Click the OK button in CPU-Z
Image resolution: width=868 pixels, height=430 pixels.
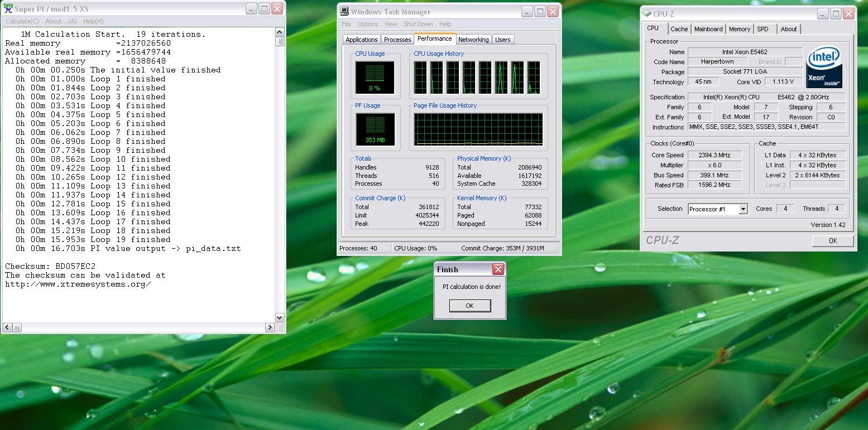pyautogui.click(x=832, y=240)
